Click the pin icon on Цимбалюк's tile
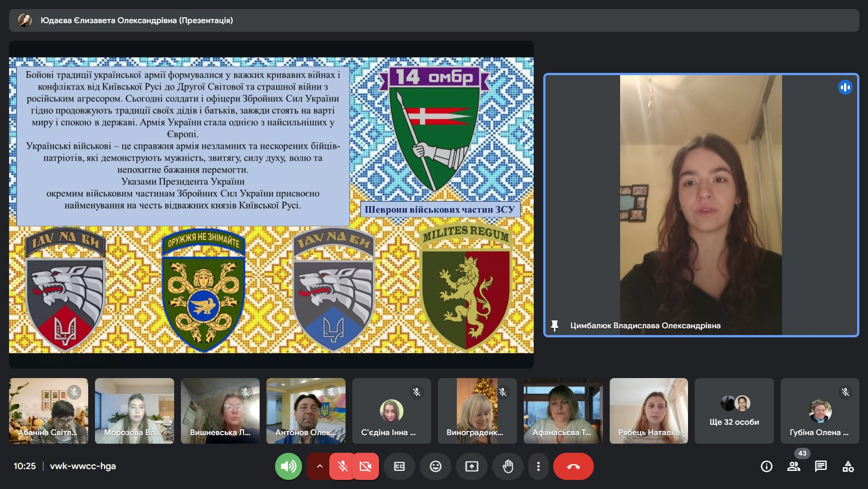The image size is (868, 489). tap(555, 325)
